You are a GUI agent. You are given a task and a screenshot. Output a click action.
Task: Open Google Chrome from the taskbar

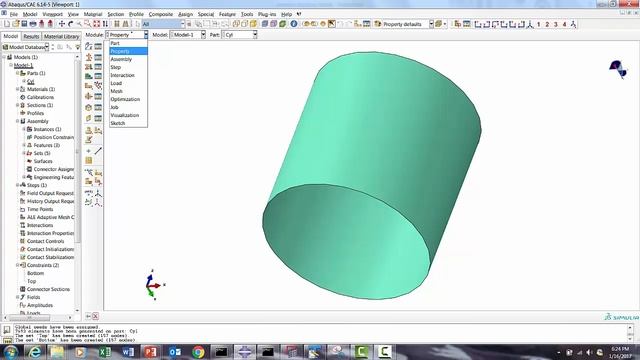point(198,351)
